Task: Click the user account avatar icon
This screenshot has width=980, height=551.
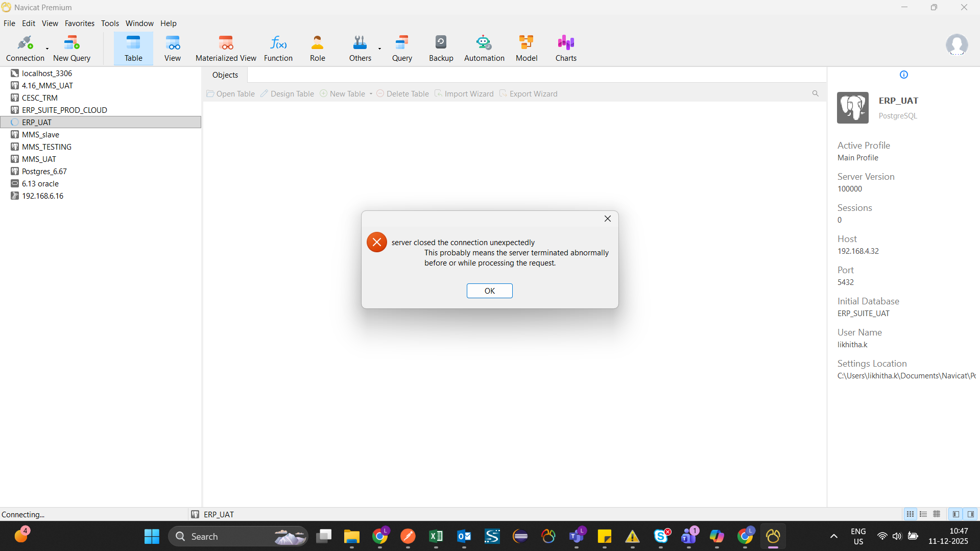Action: 957,45
